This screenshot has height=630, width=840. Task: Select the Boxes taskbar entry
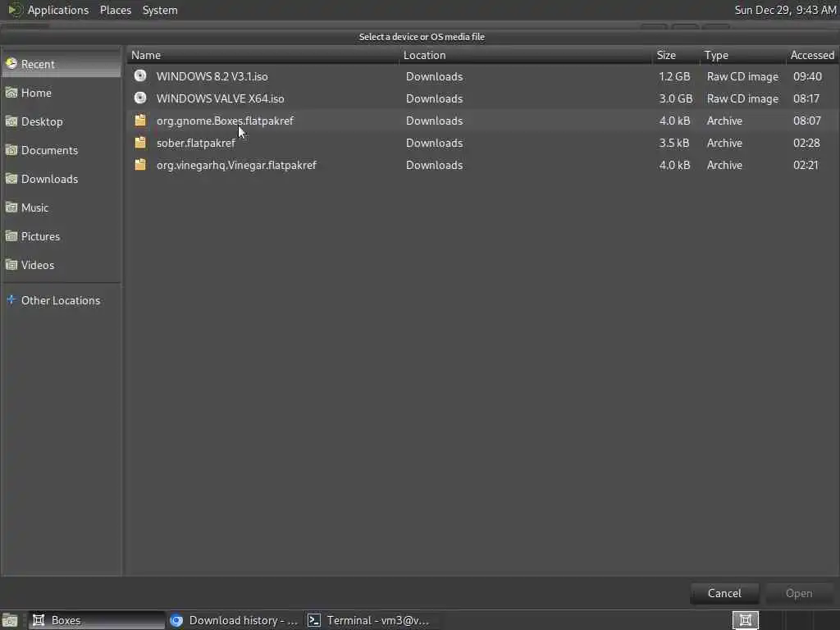(97, 620)
